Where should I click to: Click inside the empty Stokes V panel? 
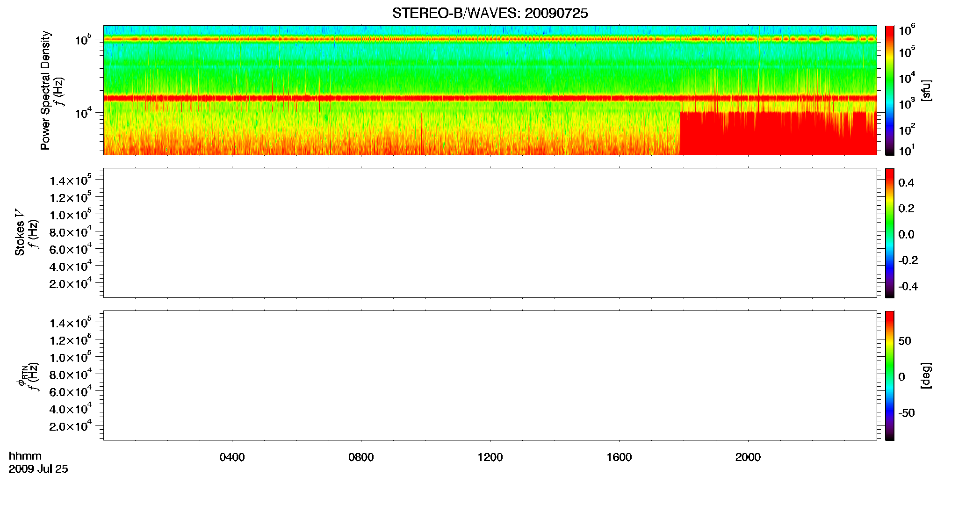point(490,233)
